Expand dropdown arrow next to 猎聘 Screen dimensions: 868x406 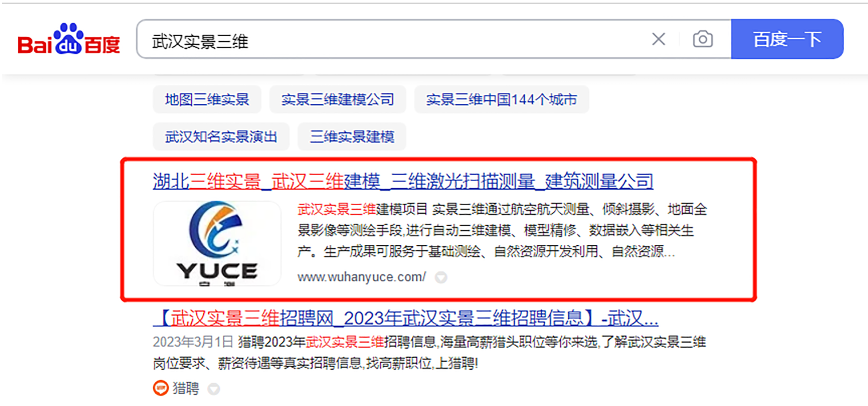click(214, 389)
